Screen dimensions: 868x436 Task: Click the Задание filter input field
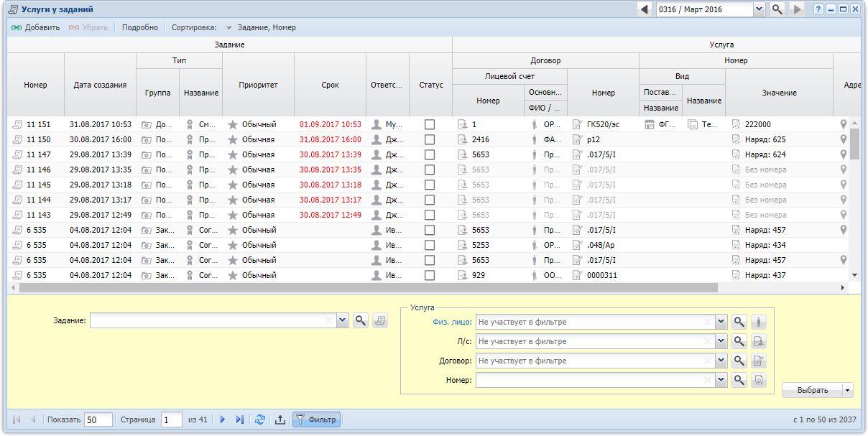[x=213, y=321]
